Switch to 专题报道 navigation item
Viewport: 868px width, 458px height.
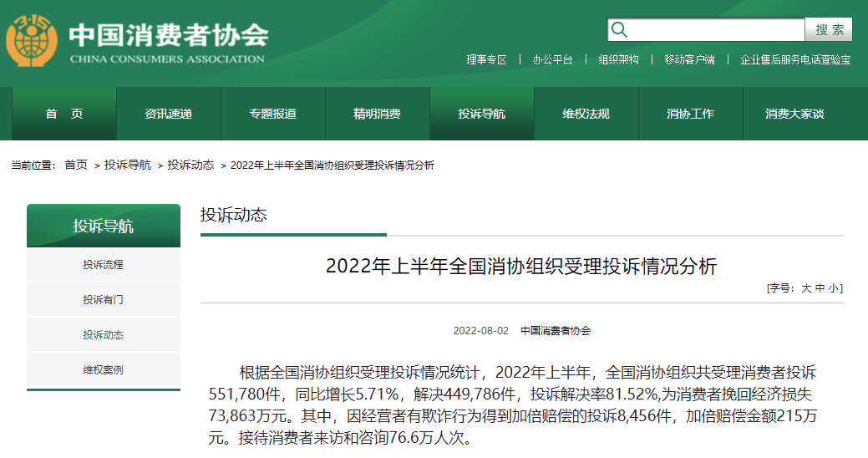pos(272,114)
